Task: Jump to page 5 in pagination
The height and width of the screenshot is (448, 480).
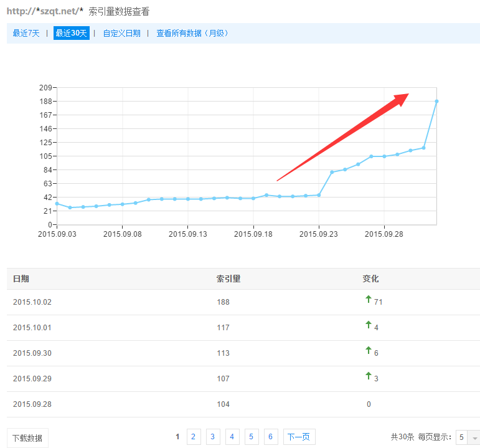Action: (x=251, y=437)
